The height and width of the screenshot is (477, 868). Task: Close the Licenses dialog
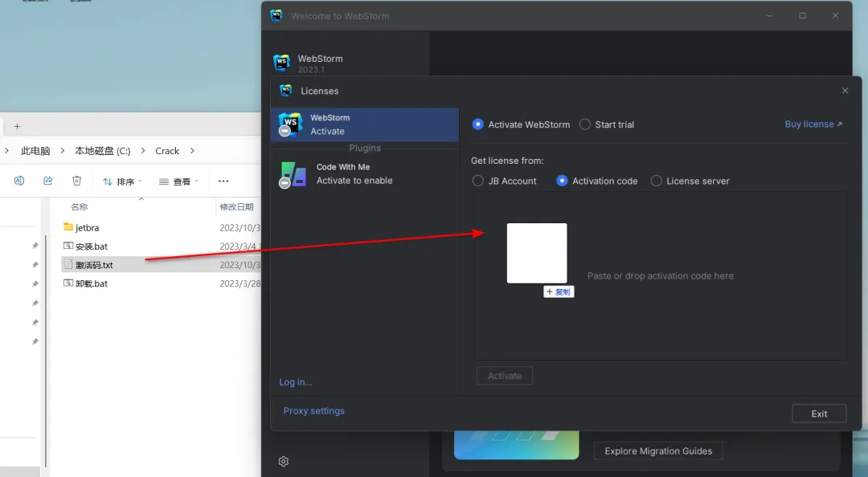pyautogui.click(x=845, y=91)
